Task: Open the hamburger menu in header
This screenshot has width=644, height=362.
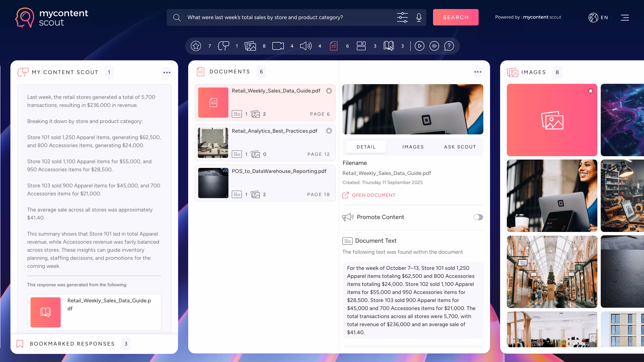Action: (x=625, y=17)
